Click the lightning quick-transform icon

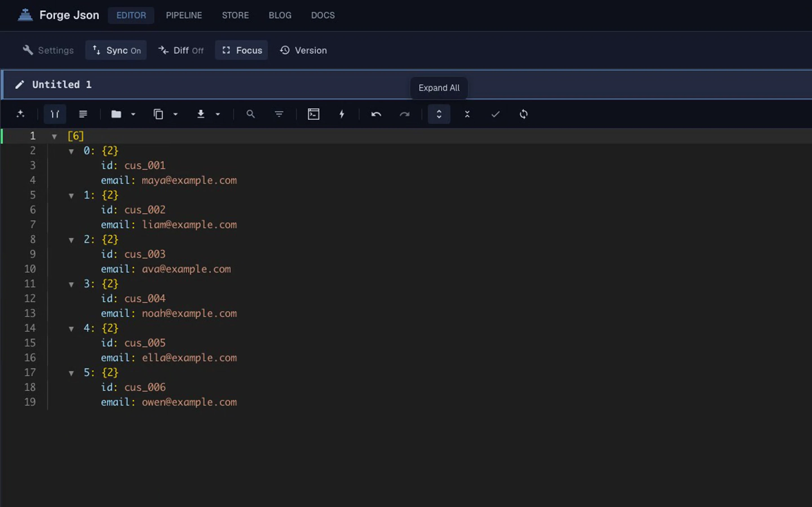(x=342, y=114)
